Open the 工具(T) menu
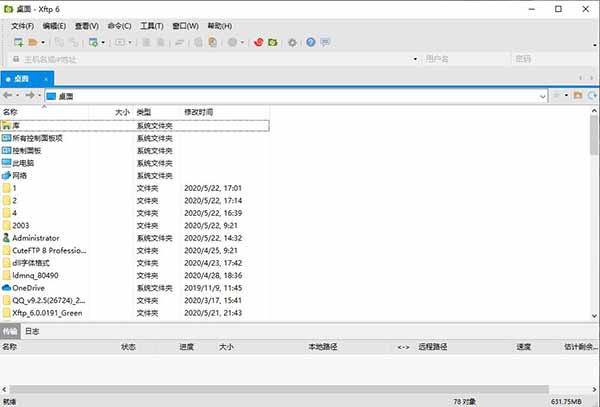Image resolution: width=600 pixels, height=407 pixels. click(152, 26)
